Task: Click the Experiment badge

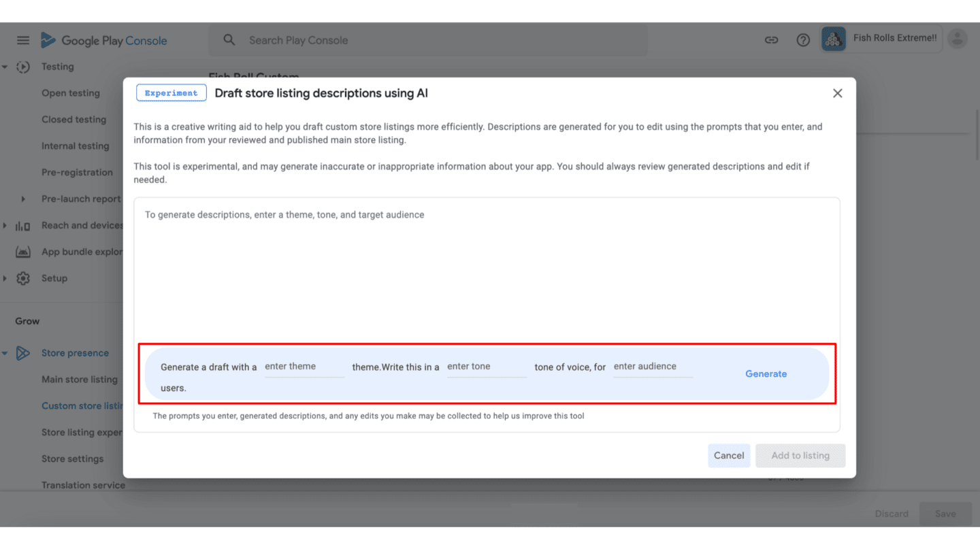Action: pyautogui.click(x=171, y=93)
